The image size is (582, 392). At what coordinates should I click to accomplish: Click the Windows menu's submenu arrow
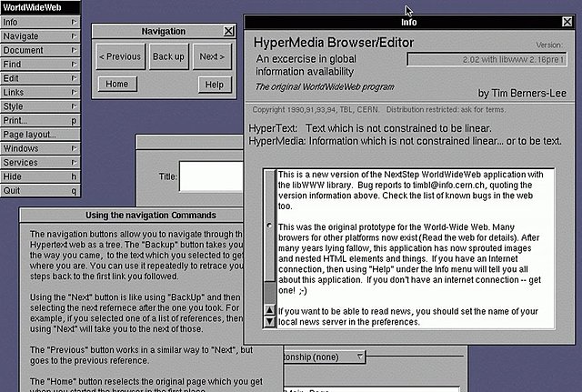[x=74, y=148]
